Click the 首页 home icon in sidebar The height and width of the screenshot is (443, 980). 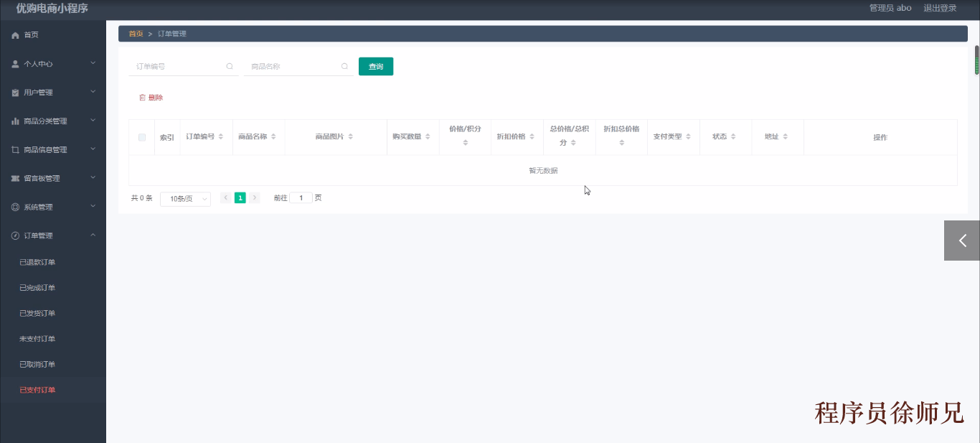pyautogui.click(x=15, y=35)
